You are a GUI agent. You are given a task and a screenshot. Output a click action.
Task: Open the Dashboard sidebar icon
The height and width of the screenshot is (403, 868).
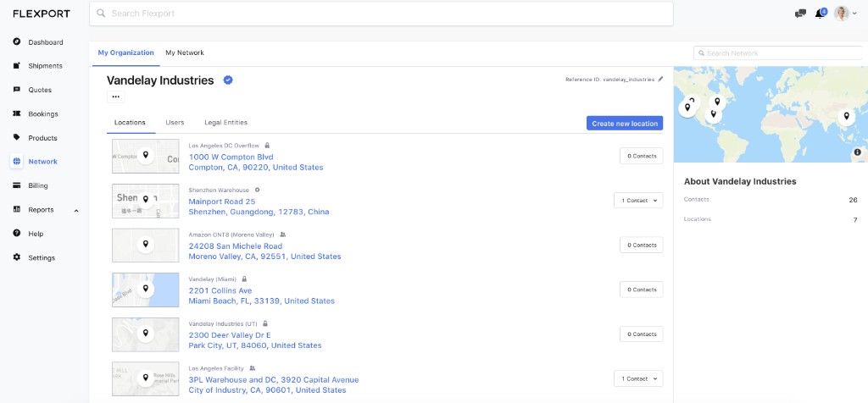[x=17, y=41]
